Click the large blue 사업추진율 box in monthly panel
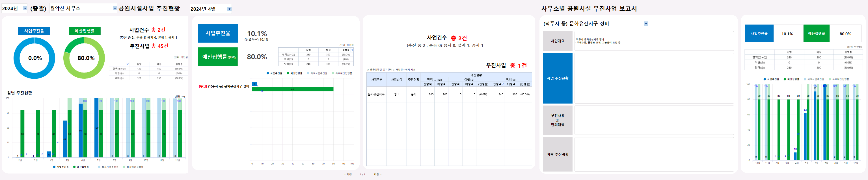Viewport: 868px width, 180px height. (x=218, y=33)
